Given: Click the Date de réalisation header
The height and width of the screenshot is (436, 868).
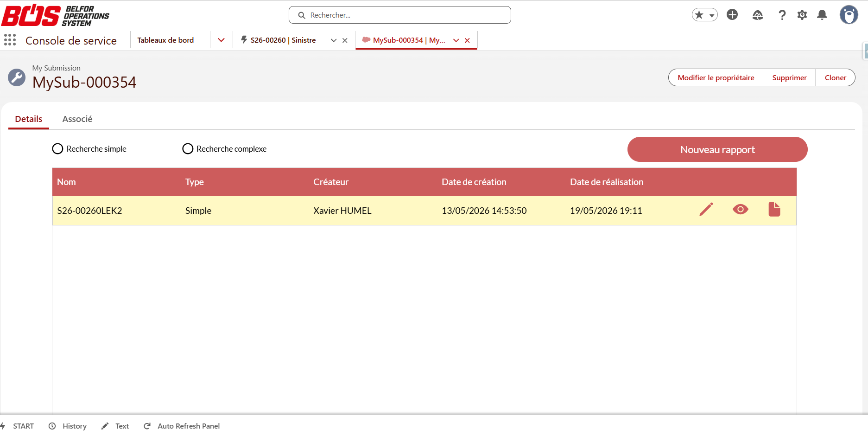Looking at the screenshot, I should coord(607,182).
